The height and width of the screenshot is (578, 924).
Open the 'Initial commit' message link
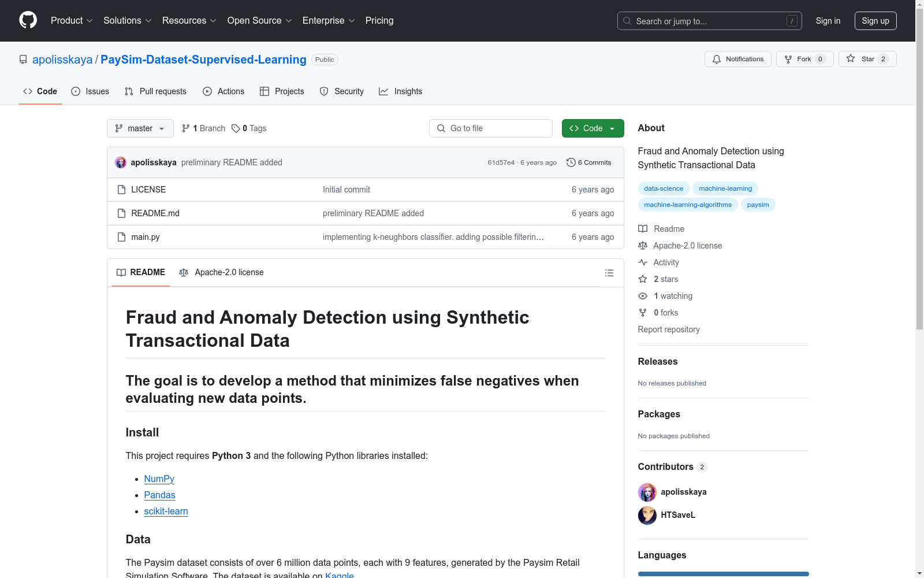pos(346,190)
